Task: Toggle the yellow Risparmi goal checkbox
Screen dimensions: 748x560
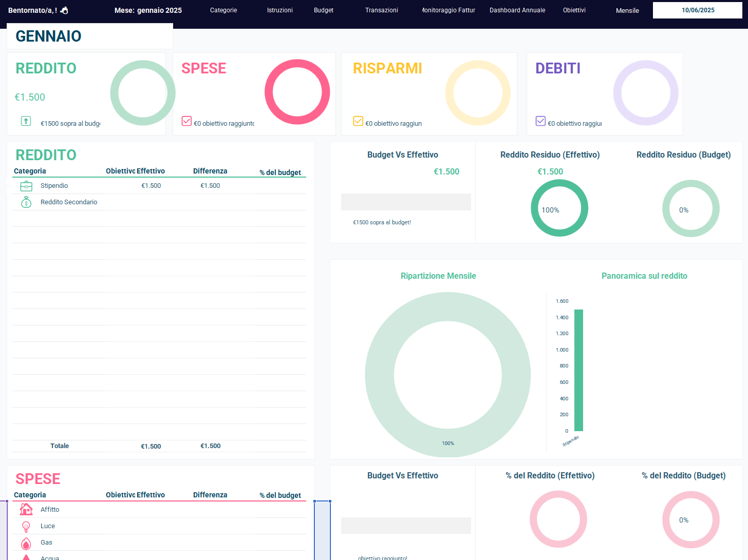Action: tap(358, 121)
